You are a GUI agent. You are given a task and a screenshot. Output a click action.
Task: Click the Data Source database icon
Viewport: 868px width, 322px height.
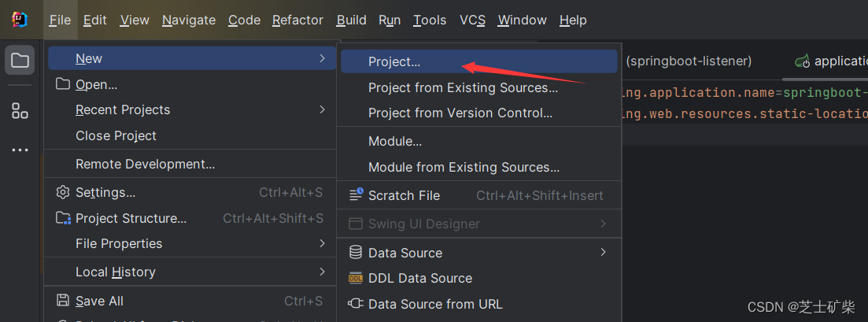click(356, 253)
